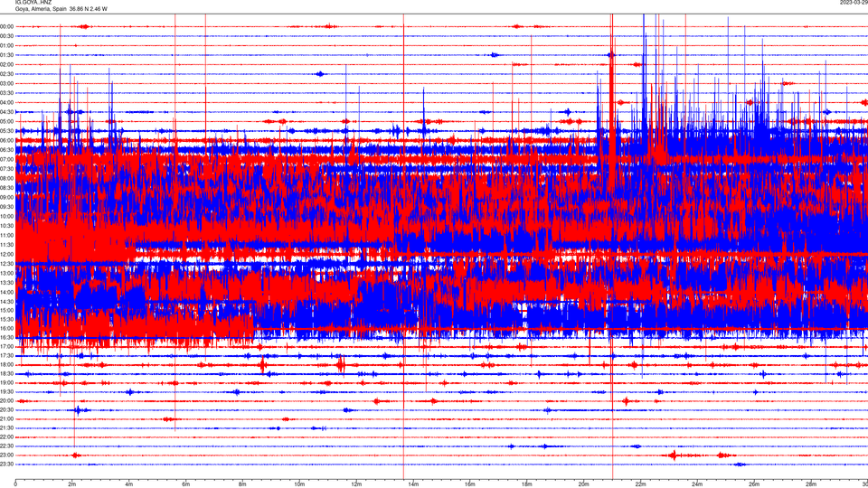Click the 20m tick on the minutes axis
The height and width of the screenshot is (488, 868).
point(583,484)
